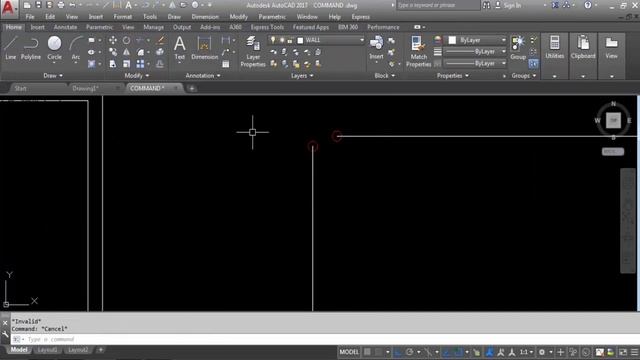This screenshot has width=640, height=360.
Task: Toggle the layer freeze sun icon for WALL
Action: [x=282, y=40]
